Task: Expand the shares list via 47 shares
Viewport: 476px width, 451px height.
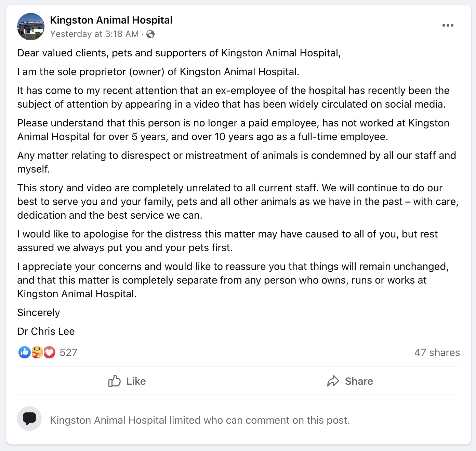Action: [x=437, y=352]
